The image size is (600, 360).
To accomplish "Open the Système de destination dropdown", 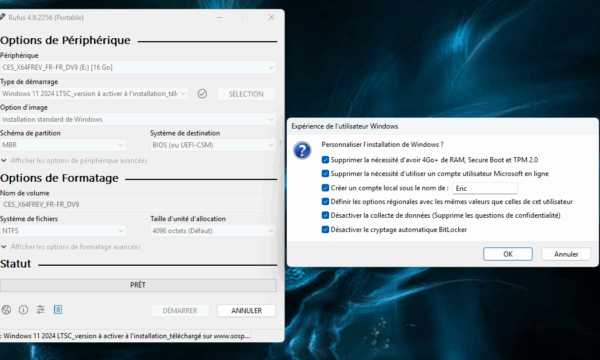I will click(213, 145).
